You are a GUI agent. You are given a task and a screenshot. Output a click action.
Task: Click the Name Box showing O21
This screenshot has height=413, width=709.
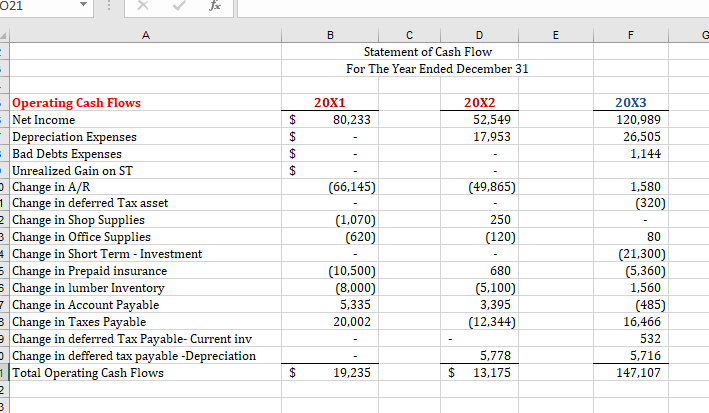(x=38, y=5)
